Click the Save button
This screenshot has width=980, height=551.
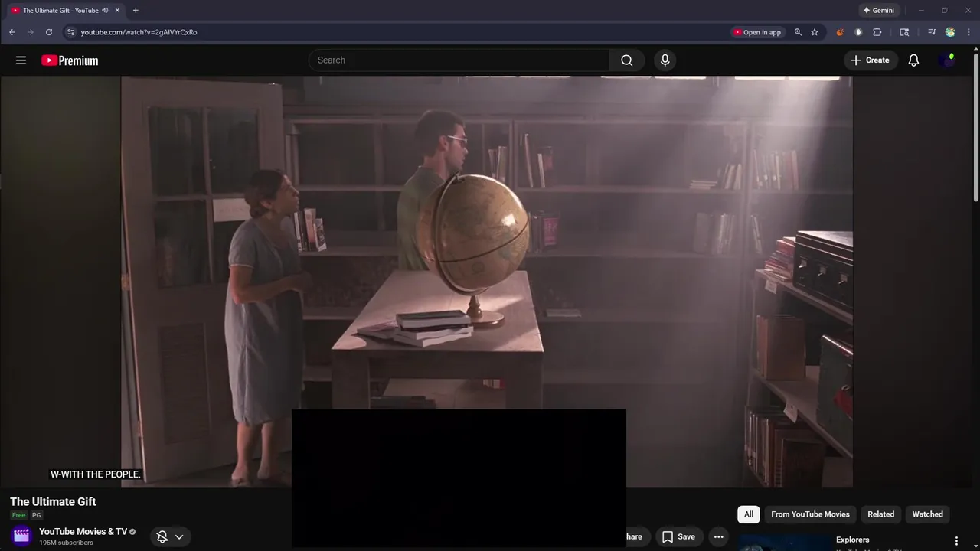[x=678, y=536]
